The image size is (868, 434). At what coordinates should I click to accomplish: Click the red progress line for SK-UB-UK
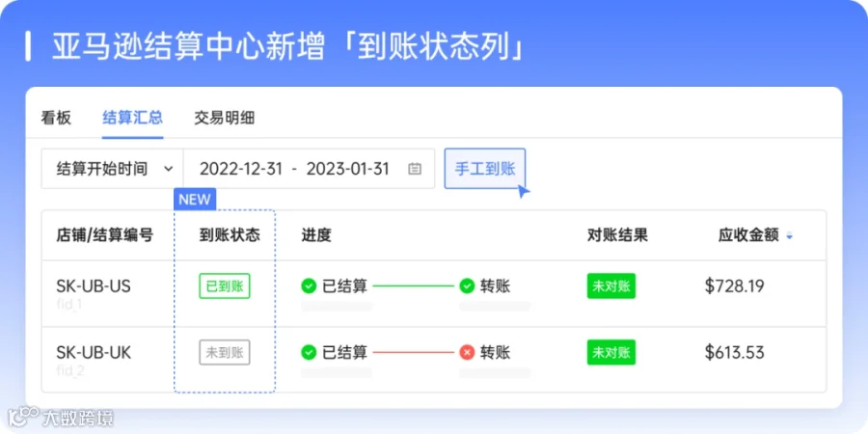coord(414,352)
